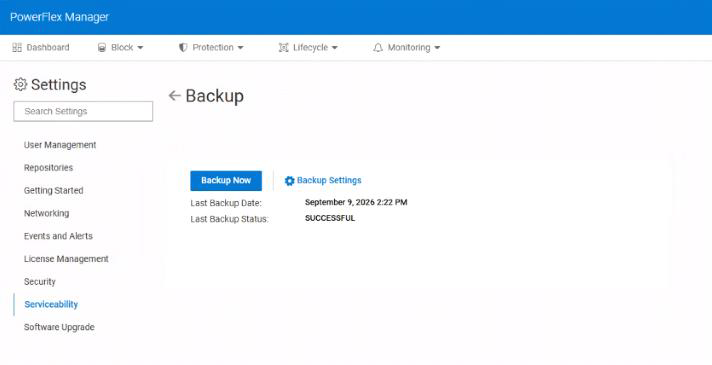Click the Protection shield icon
This screenshot has width=712, height=365.
(x=183, y=48)
